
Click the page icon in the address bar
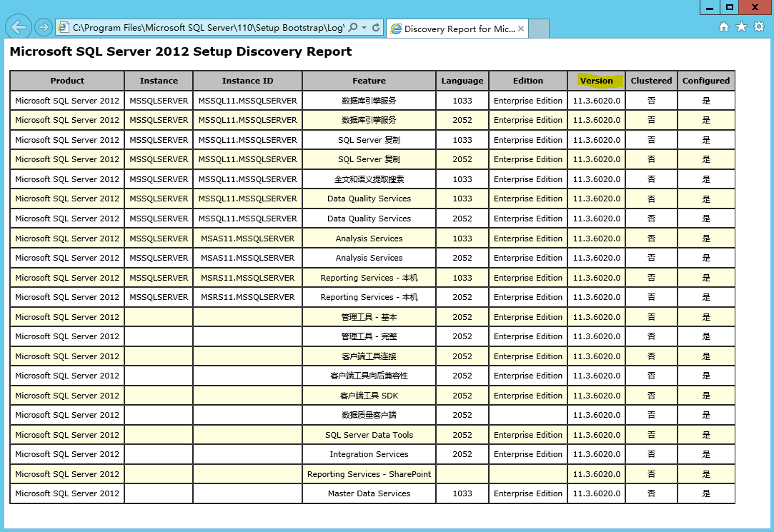click(x=64, y=28)
